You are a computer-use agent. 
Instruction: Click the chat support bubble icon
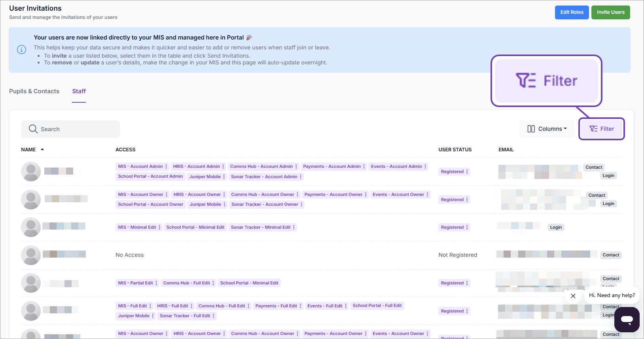(x=627, y=319)
